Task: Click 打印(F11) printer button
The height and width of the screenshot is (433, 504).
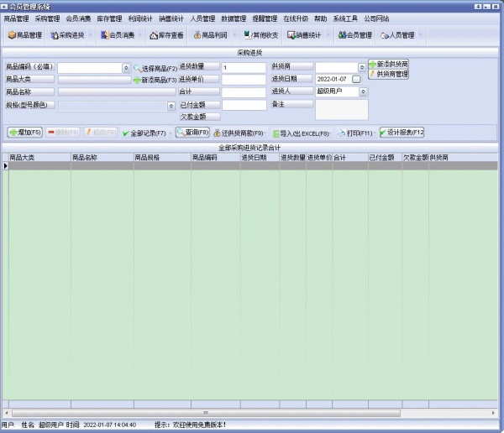Action: [x=354, y=133]
